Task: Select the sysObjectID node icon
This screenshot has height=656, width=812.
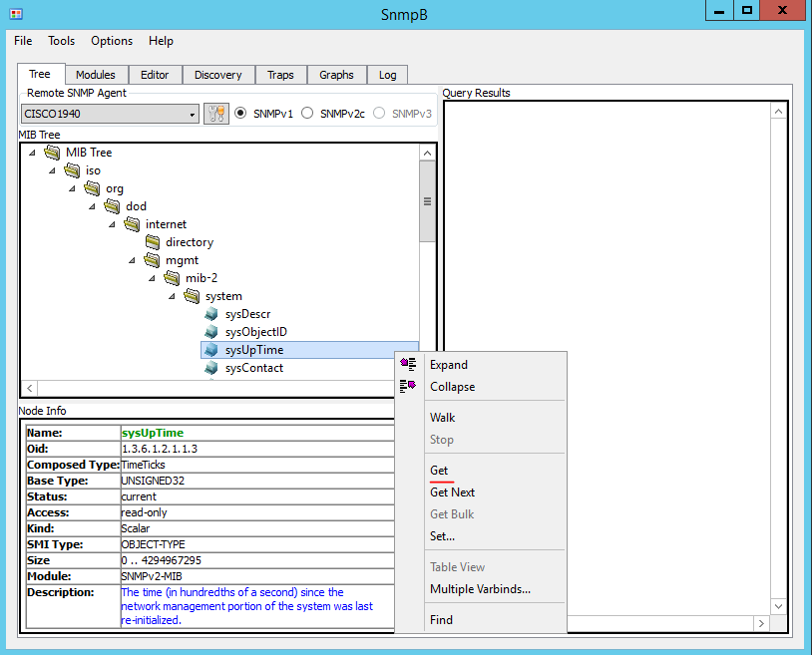Action: coord(210,331)
